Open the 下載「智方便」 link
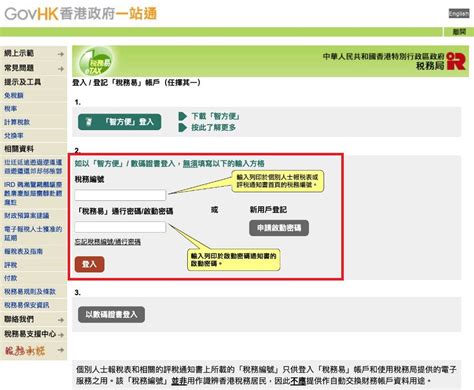The image size is (474, 390). (x=215, y=116)
